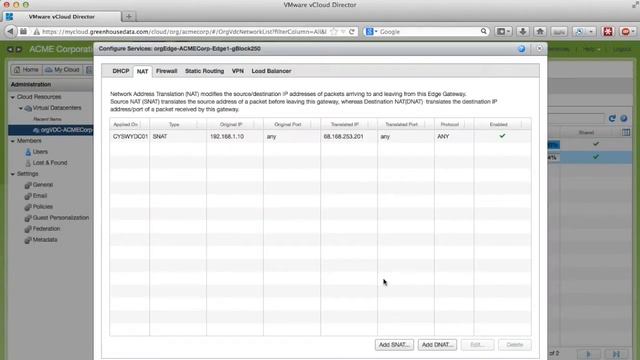The width and height of the screenshot is (640, 360).
Task: Click the ANY protocol cell
Action: tap(454, 137)
